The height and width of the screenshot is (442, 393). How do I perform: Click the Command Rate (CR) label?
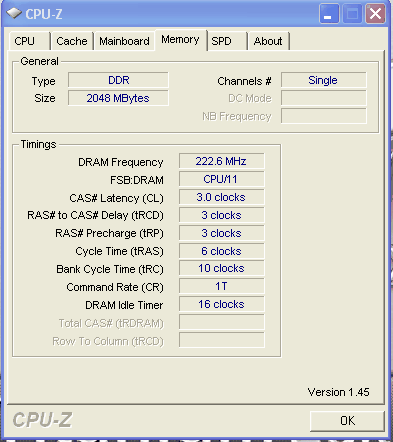tap(115, 287)
